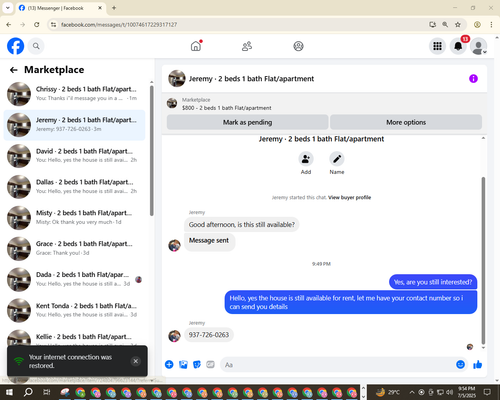Choose a GIF icon
This screenshot has height=400, width=500.
(x=210, y=364)
